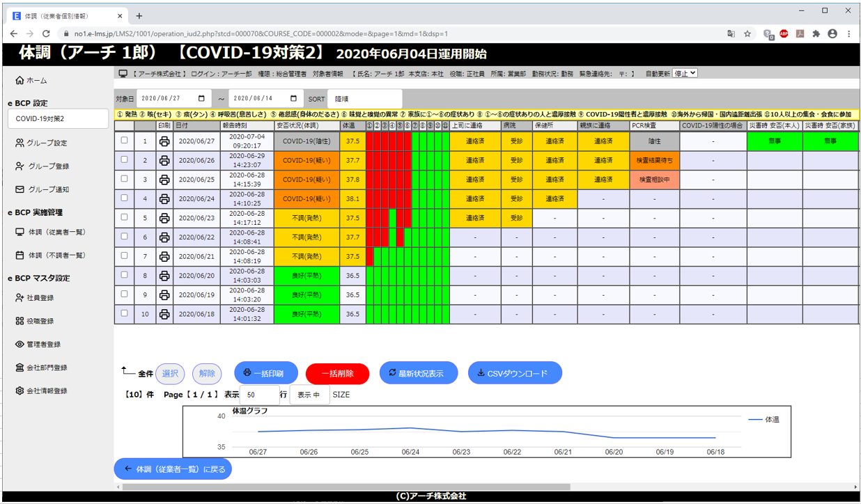Click the print icon in row 1
The height and width of the screenshot is (504, 861).
click(x=164, y=141)
